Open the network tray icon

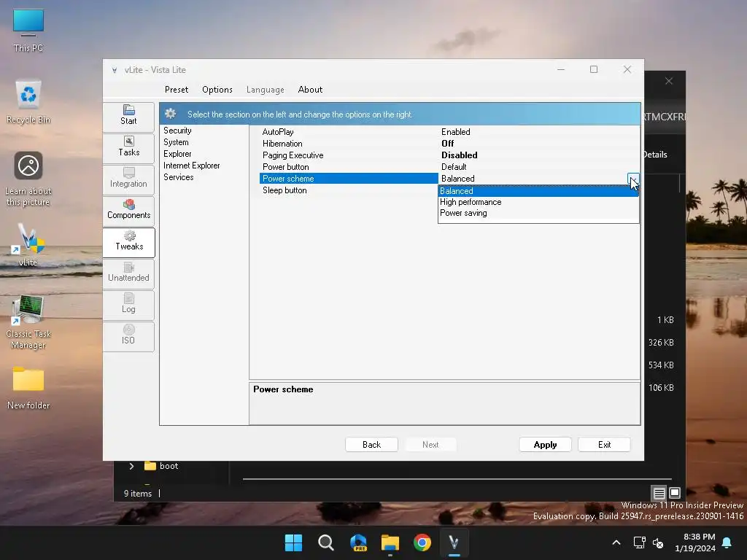639,542
